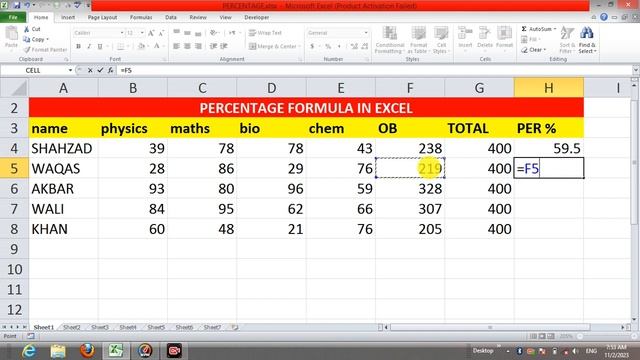Click the Format Painter brush
Screen dimensions: 640x360
click(27, 49)
